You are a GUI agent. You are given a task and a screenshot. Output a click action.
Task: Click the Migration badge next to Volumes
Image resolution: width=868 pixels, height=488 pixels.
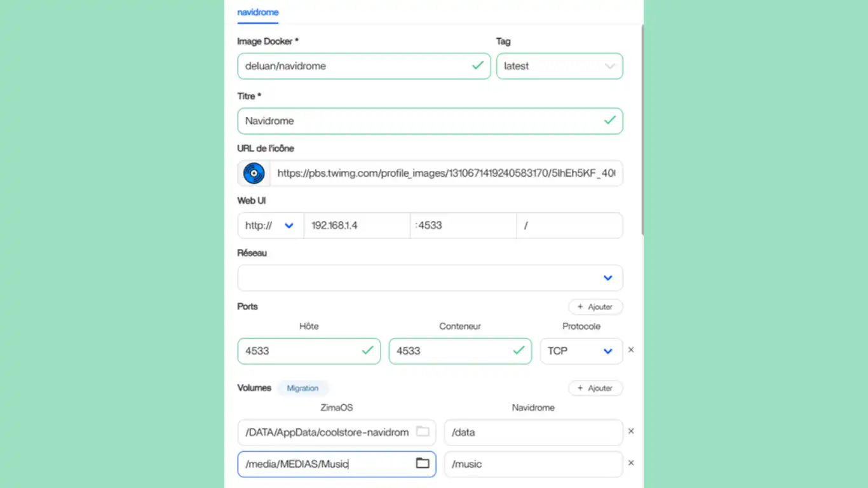(303, 388)
